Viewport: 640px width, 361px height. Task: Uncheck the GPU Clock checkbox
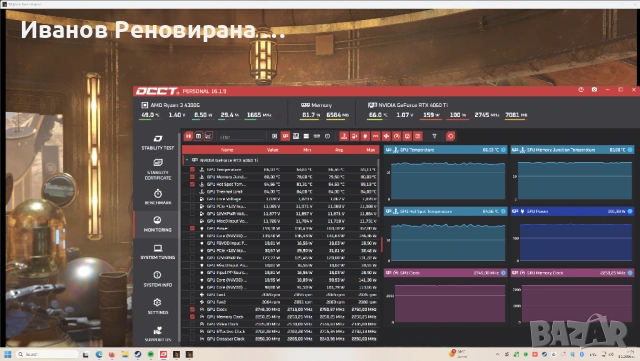point(192,309)
